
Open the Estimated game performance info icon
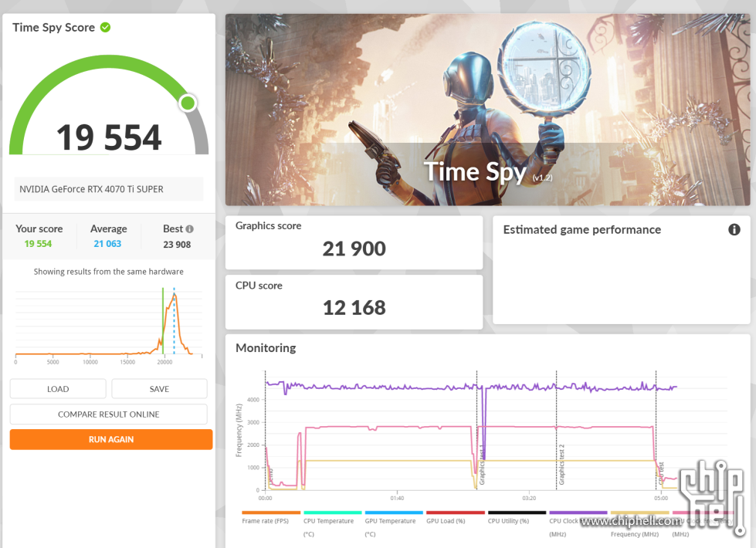click(734, 229)
